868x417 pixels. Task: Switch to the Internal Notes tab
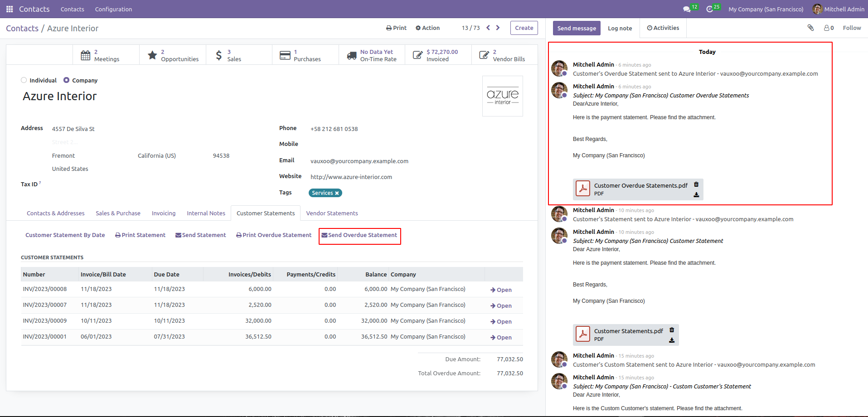tap(206, 213)
